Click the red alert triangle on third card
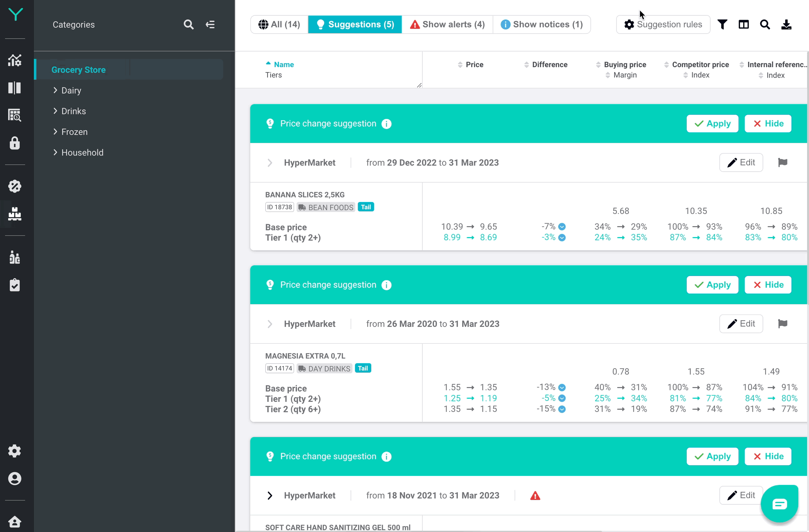The image size is (809, 532). (535, 496)
